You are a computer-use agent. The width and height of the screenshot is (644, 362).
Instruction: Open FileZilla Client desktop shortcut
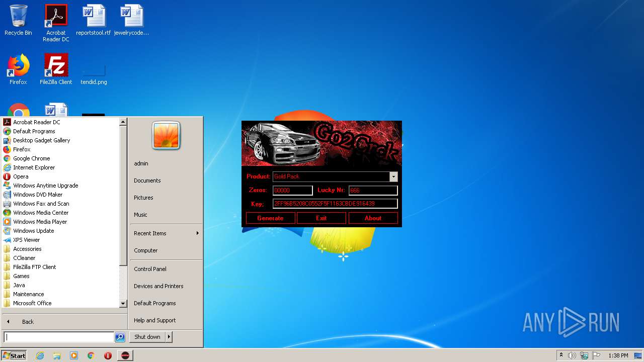pos(56,69)
